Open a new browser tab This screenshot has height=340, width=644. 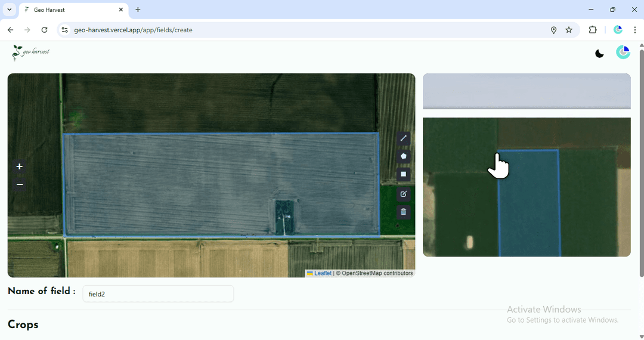point(138,10)
